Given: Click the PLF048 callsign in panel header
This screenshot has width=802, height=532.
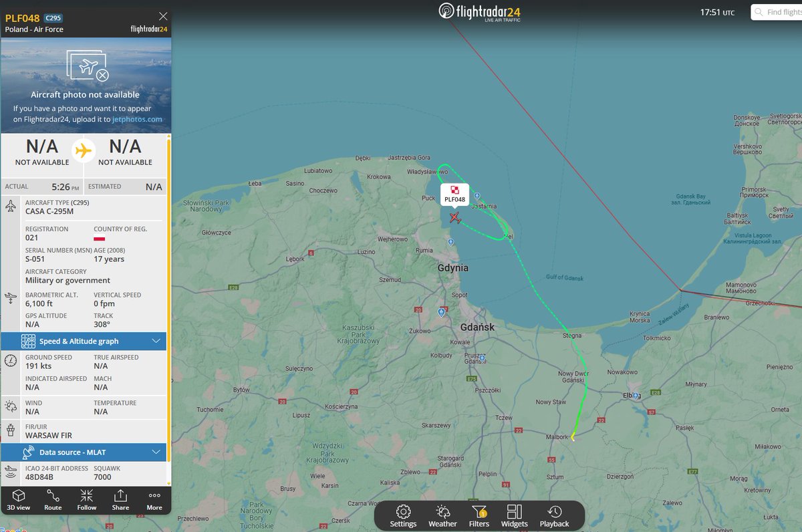Looking at the screenshot, I should pyautogui.click(x=23, y=17).
